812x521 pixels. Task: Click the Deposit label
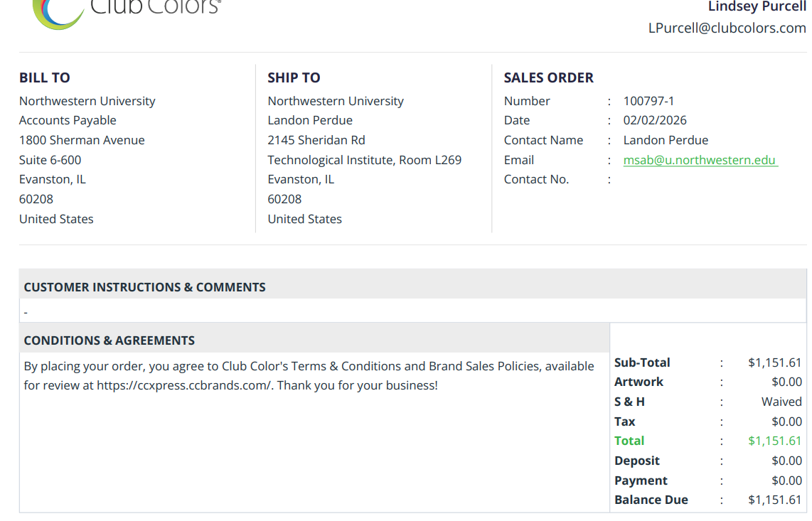pos(637,461)
